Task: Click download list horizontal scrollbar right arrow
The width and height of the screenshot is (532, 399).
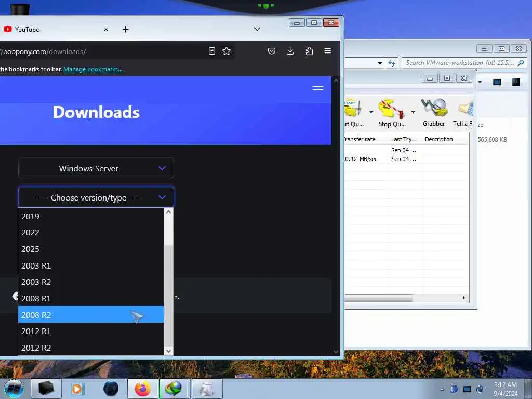Action: click(x=464, y=298)
